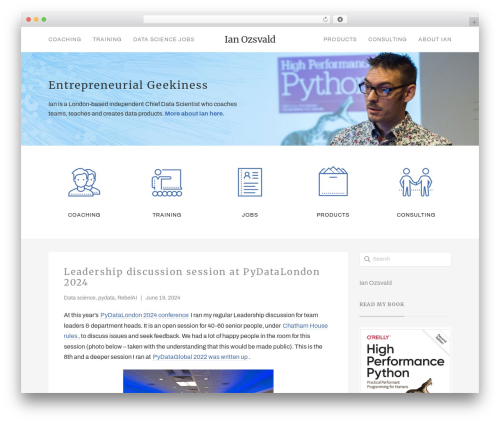Reload page with browser refresh icon
500x423 pixels.
point(325,20)
